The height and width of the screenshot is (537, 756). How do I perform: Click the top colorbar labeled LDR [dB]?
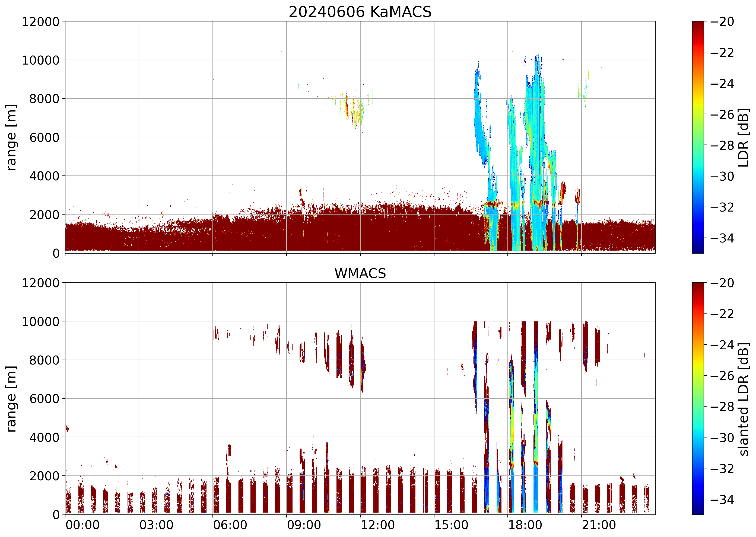tap(698, 137)
